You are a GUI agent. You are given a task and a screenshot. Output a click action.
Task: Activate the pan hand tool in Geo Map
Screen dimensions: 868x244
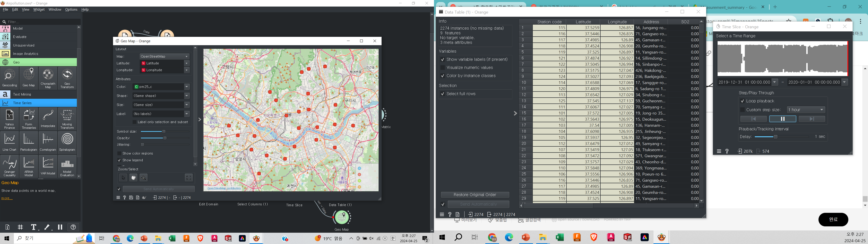(133, 178)
